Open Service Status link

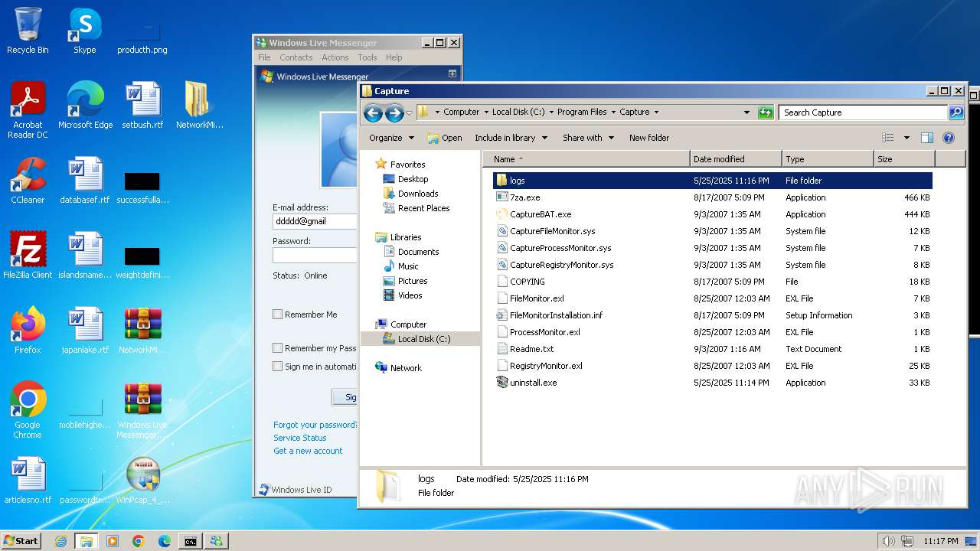pyautogui.click(x=300, y=438)
